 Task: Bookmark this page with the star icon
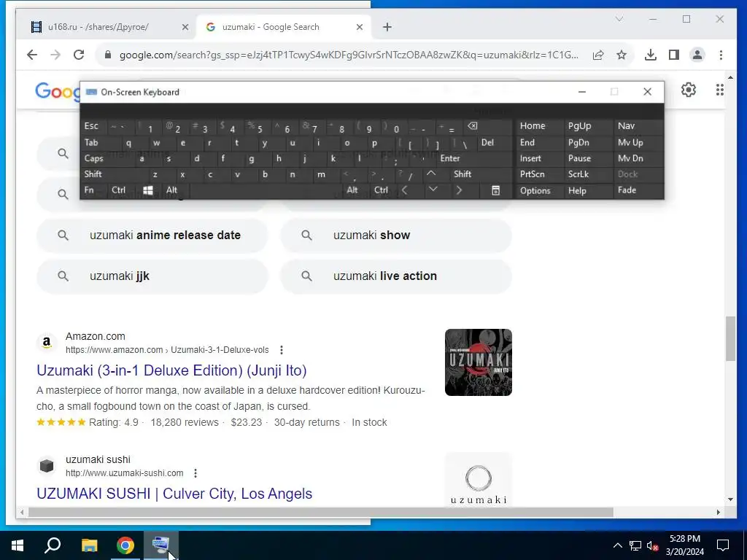(622, 55)
